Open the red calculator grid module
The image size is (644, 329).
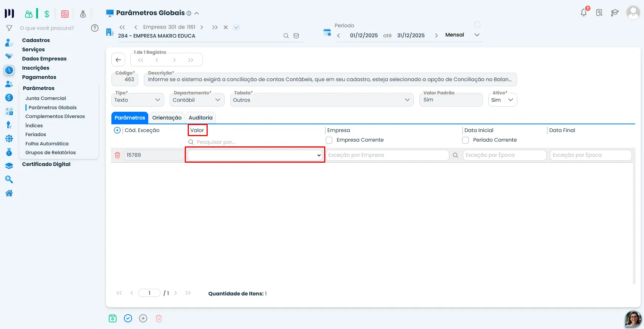click(x=65, y=14)
